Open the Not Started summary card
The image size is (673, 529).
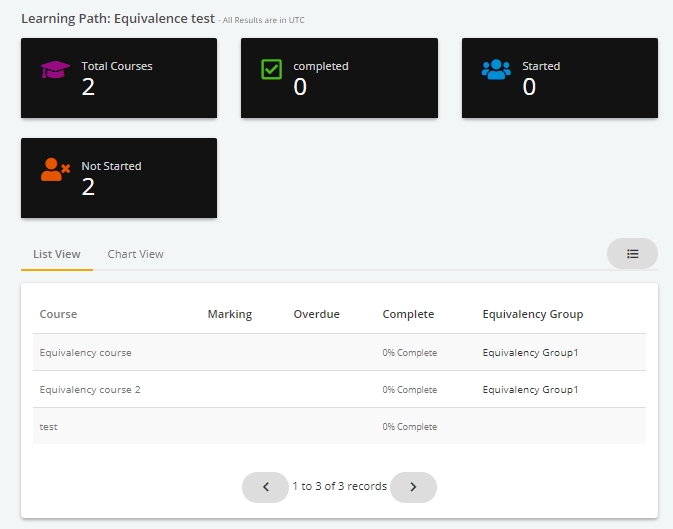tap(119, 178)
